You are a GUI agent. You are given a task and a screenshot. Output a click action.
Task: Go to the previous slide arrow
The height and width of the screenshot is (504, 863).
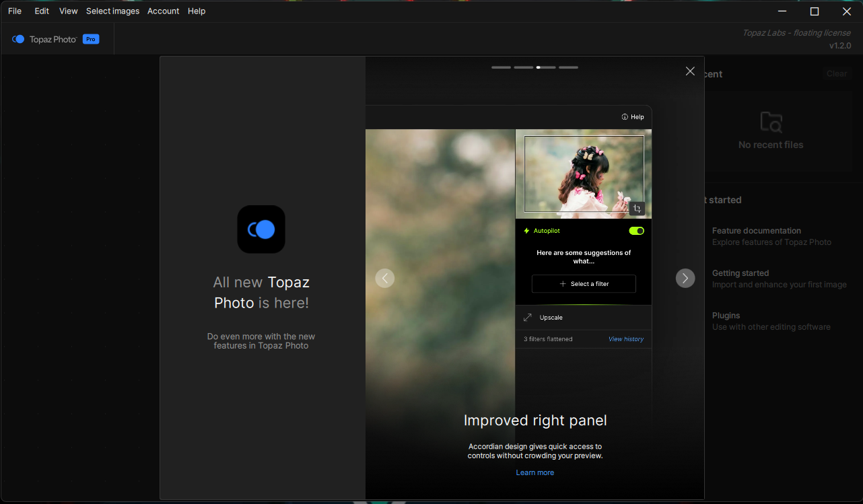(385, 278)
